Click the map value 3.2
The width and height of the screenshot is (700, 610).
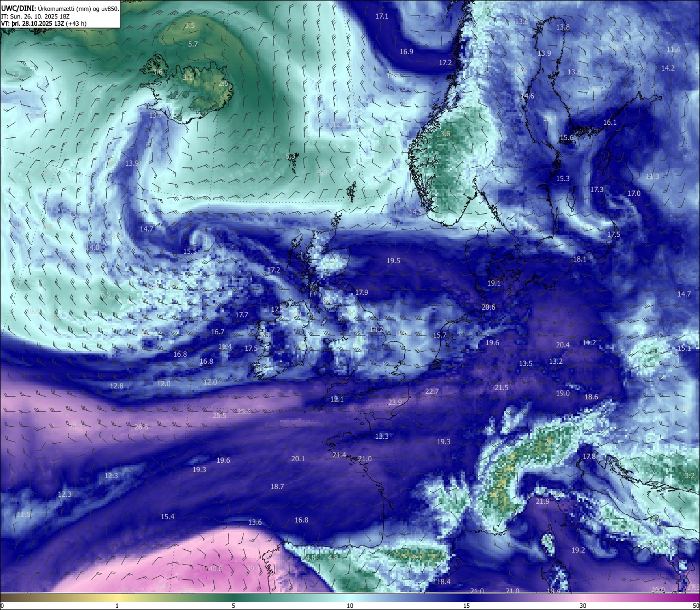tap(690, 476)
